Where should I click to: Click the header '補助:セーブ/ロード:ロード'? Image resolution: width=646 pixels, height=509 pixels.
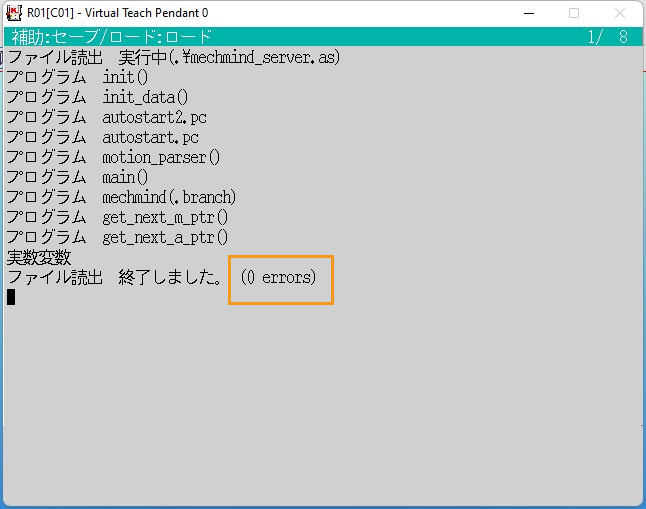point(112,37)
